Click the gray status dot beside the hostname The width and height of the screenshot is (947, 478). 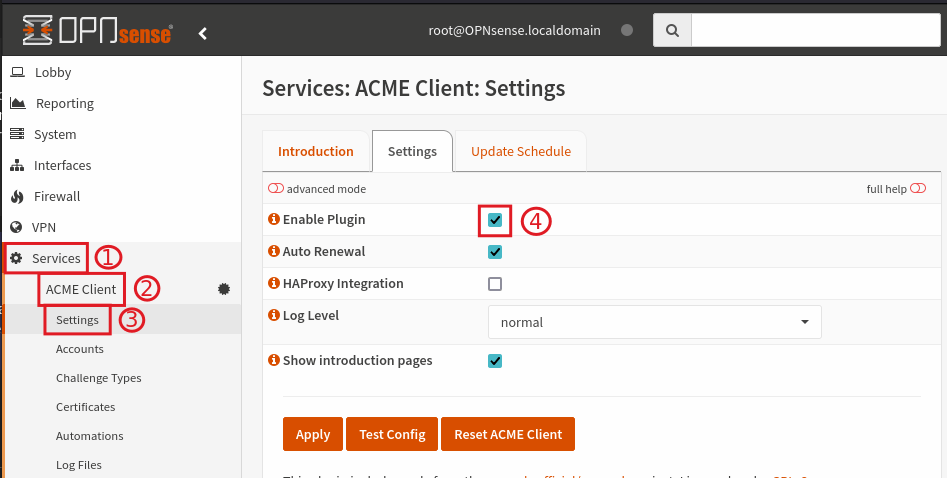click(627, 30)
